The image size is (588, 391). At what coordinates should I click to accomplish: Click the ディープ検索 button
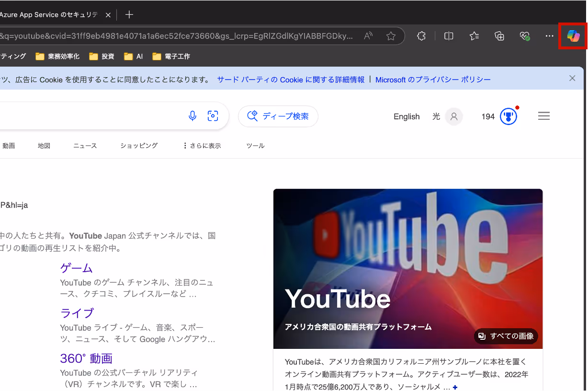[278, 116]
